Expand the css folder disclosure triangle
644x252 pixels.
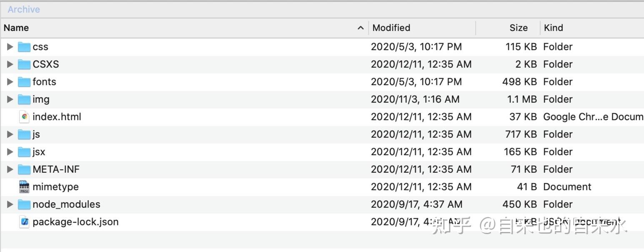[10, 47]
